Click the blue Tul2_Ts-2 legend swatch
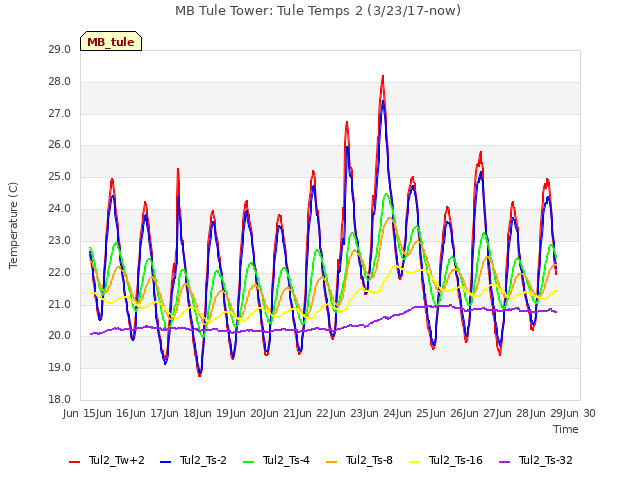This screenshot has width=640, height=480. tap(165, 461)
